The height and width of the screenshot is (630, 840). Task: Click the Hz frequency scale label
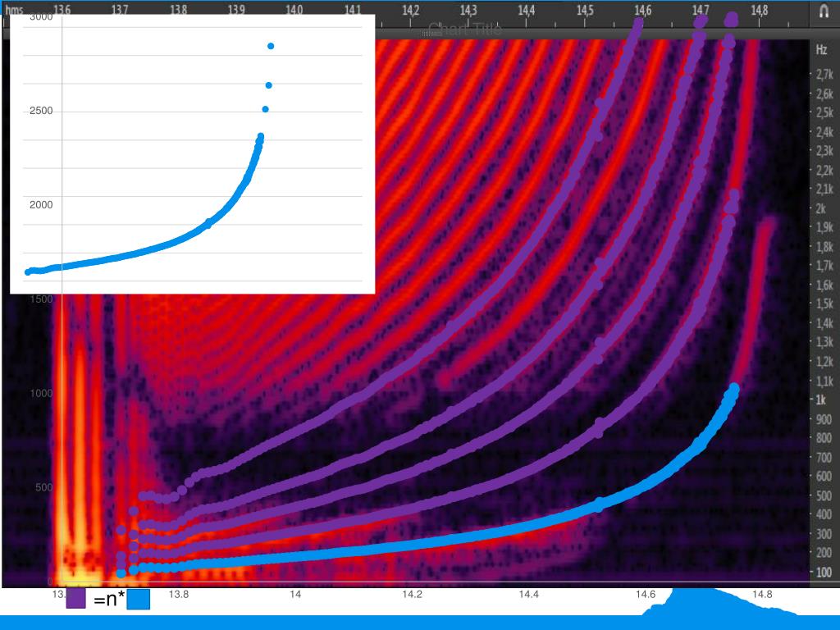pyautogui.click(x=821, y=50)
